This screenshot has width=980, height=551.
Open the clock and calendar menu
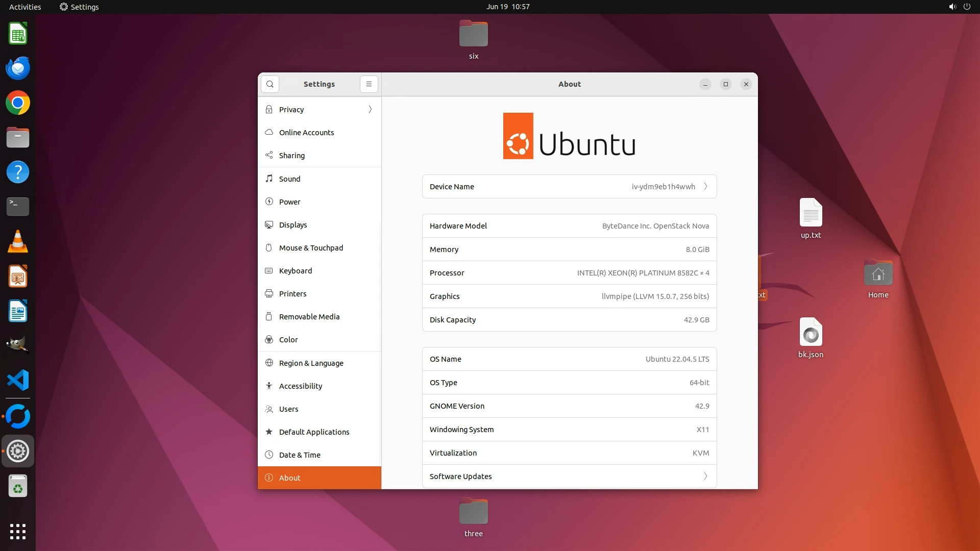point(507,7)
